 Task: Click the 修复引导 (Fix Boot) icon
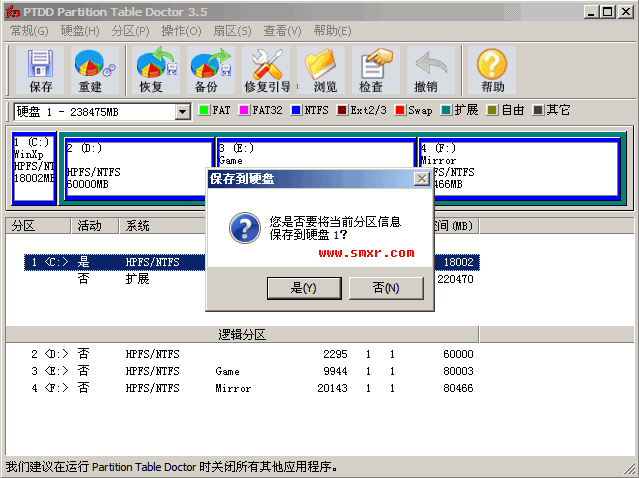click(267, 70)
